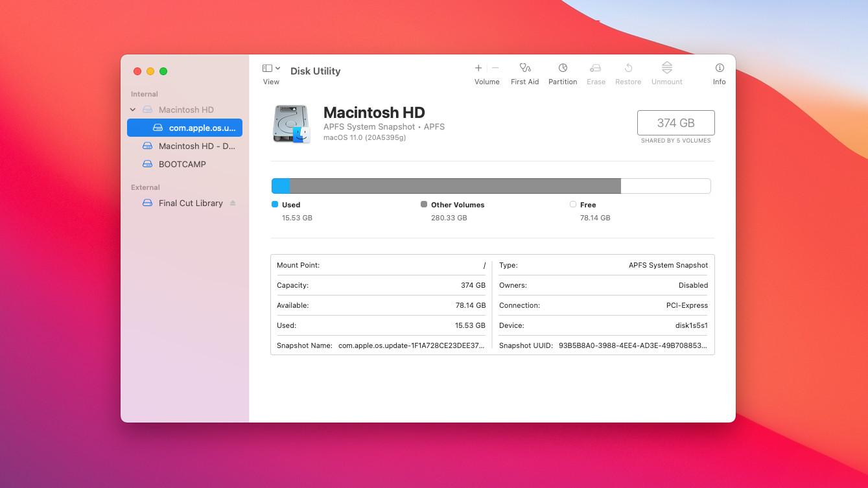Minimize the Disk Utility window
This screenshot has height=488, width=868.
[x=150, y=71]
